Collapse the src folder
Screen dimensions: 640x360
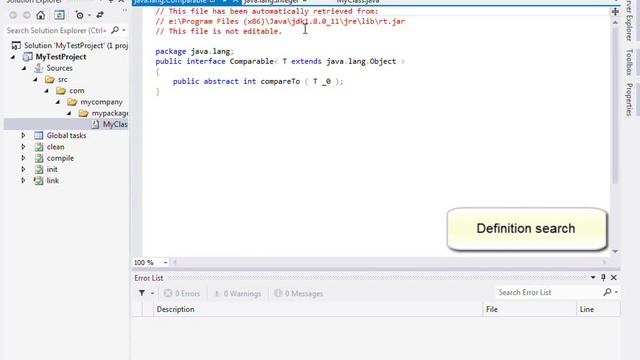[36, 80]
